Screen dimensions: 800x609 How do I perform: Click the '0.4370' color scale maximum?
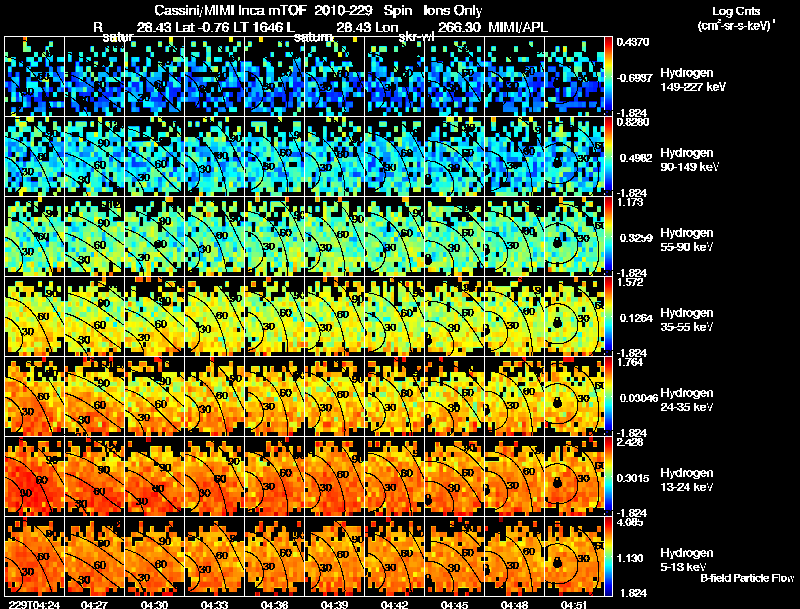[633, 42]
